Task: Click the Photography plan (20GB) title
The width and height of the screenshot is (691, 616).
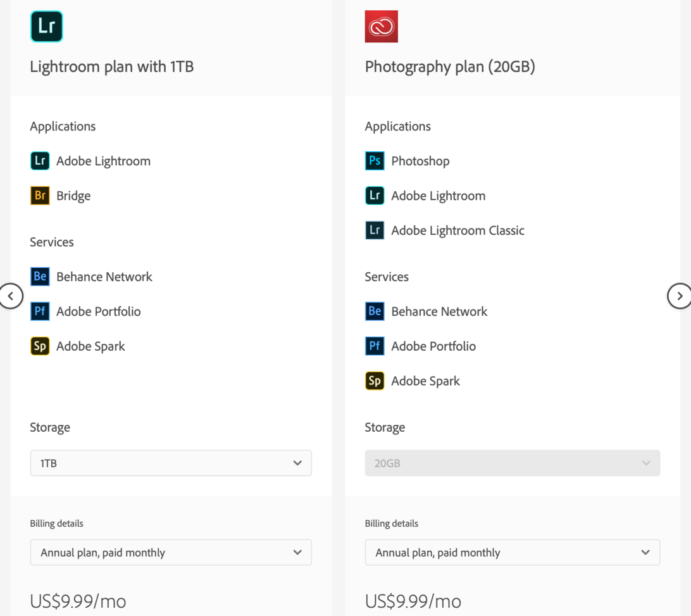Action: [x=450, y=66]
